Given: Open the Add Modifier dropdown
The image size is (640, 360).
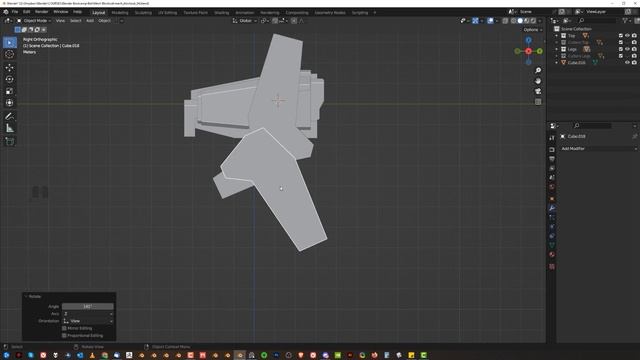Looking at the screenshot, I should click(598, 149).
